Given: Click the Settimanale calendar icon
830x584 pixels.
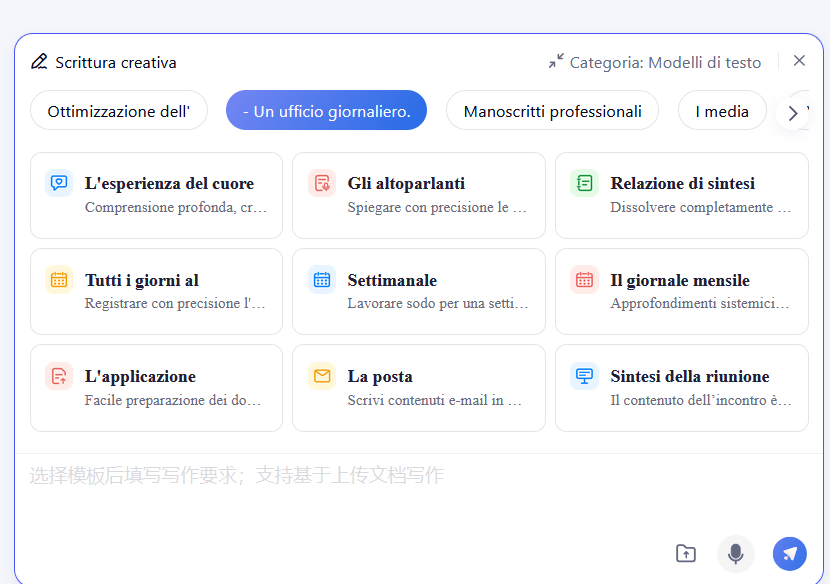Looking at the screenshot, I should pos(322,280).
